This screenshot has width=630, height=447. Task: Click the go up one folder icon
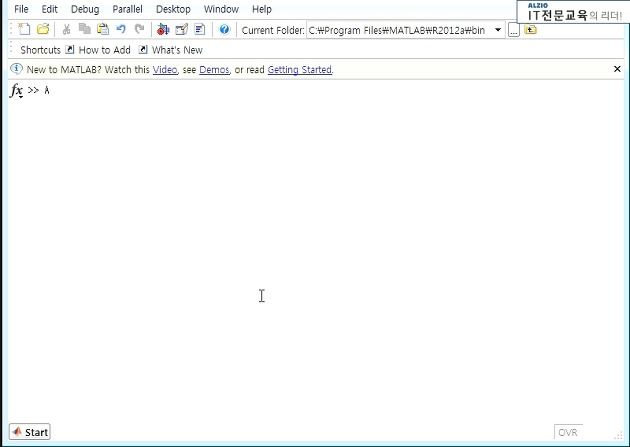pos(530,30)
